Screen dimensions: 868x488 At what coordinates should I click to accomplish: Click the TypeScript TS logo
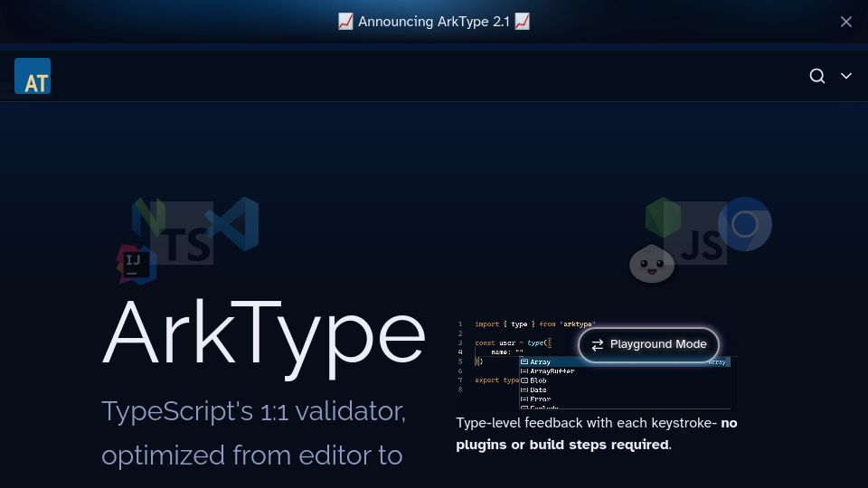(182, 233)
